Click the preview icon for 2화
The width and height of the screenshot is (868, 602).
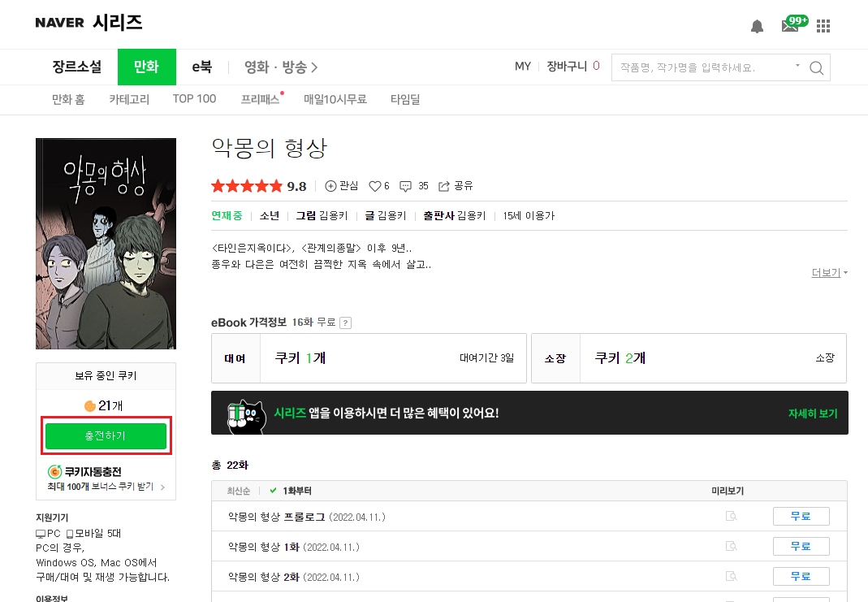tap(732, 577)
